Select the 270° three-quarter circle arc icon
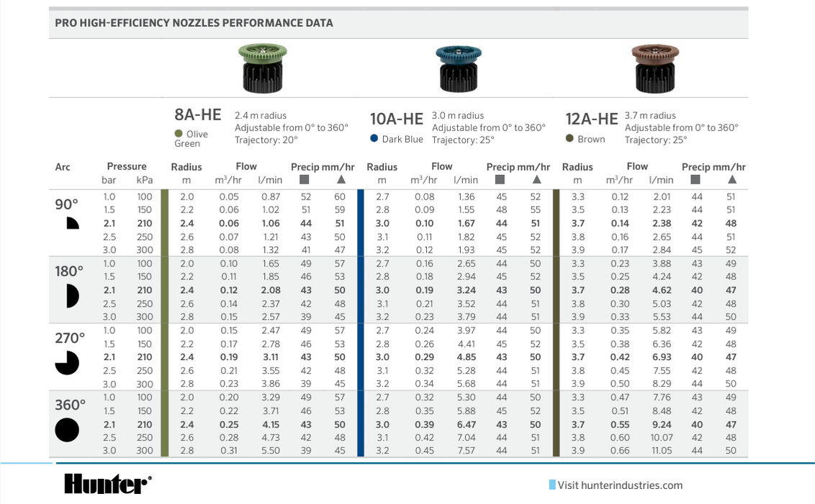 coord(67,363)
